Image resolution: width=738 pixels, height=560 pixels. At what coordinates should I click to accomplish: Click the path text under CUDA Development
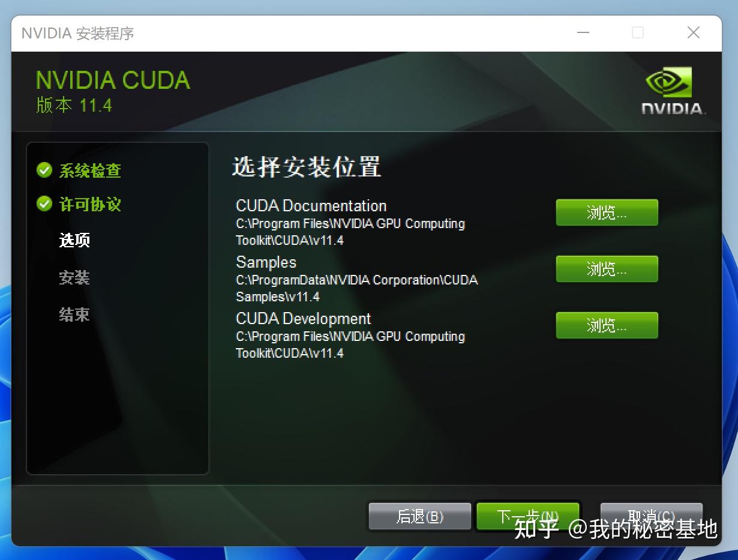click(350, 345)
